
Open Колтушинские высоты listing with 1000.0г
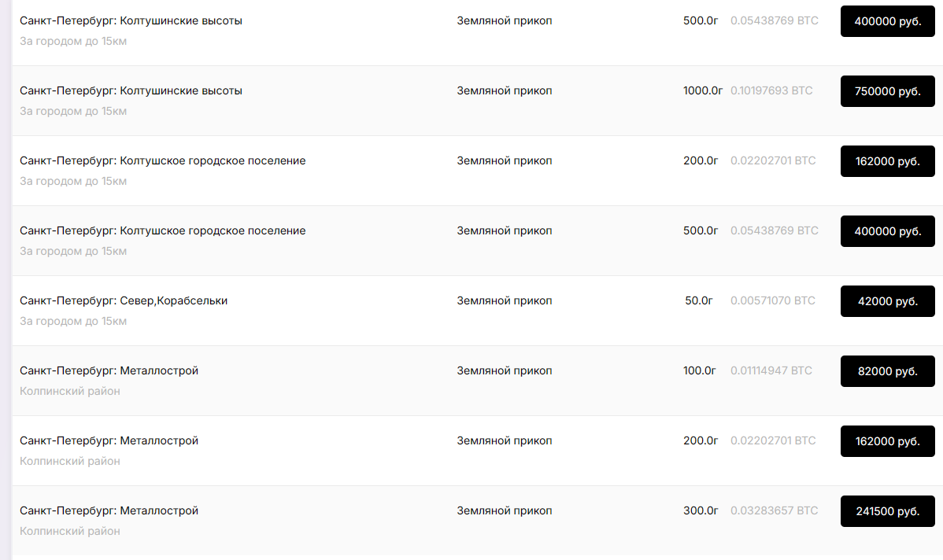pos(131,90)
